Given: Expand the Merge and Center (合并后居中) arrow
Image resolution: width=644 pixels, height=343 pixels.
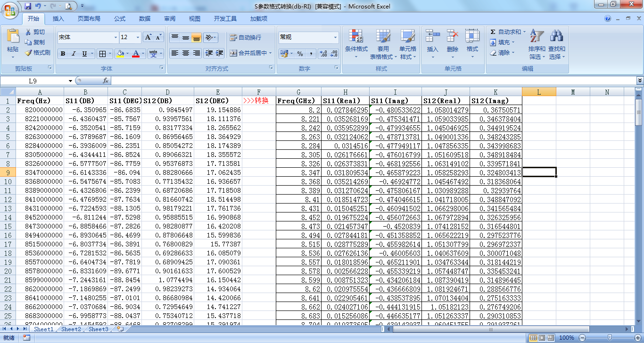Looking at the screenshot, I should (271, 53).
